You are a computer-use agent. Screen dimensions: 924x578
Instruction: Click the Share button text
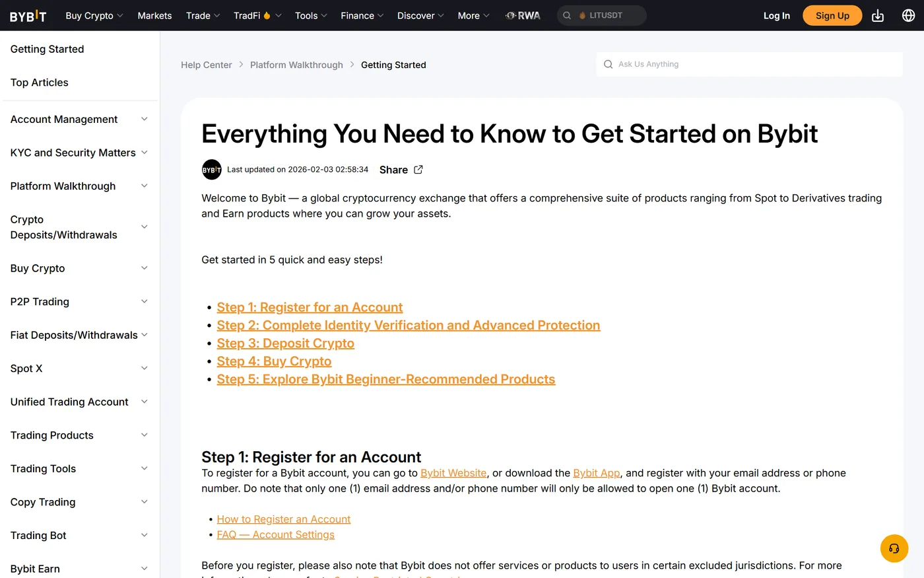click(393, 170)
